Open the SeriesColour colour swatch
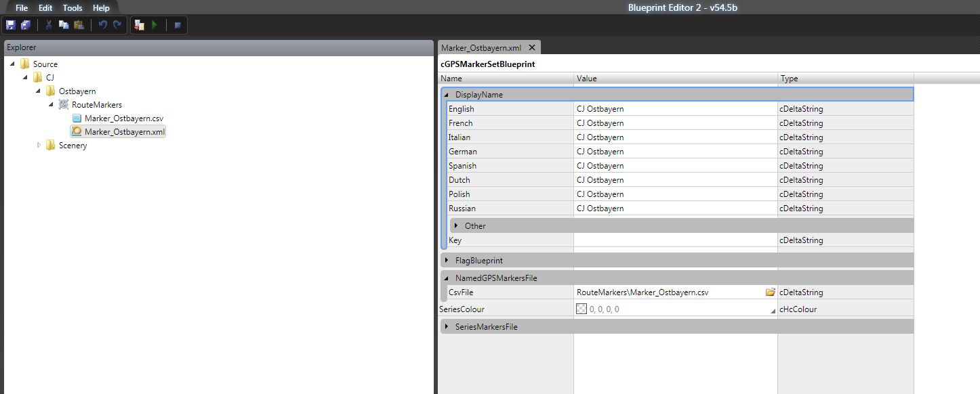 581,309
